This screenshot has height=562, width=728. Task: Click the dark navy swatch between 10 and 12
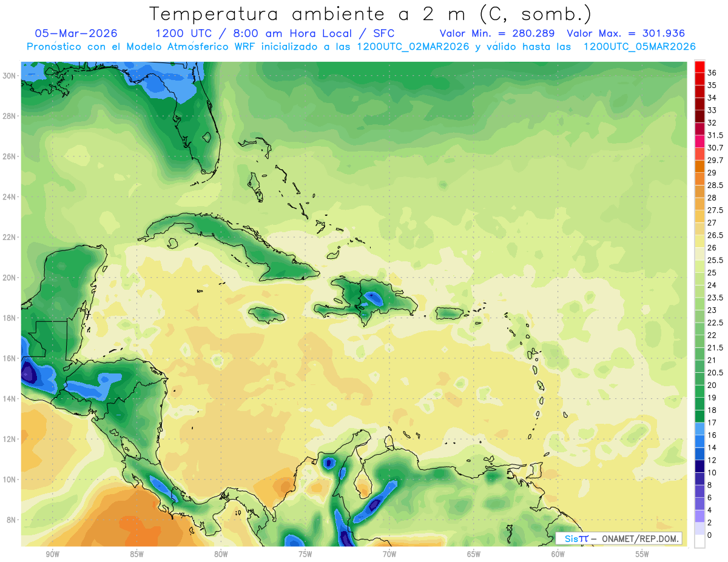pyautogui.click(x=699, y=466)
